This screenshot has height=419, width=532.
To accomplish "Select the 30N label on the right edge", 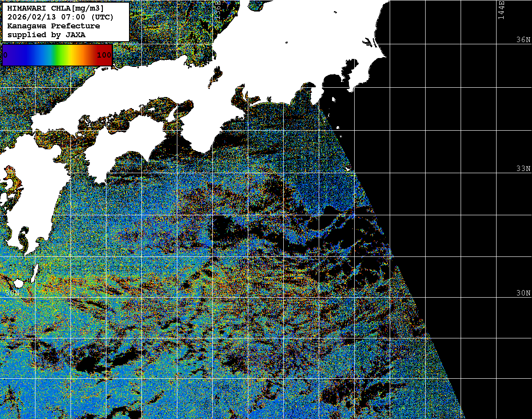I will 522,293.
